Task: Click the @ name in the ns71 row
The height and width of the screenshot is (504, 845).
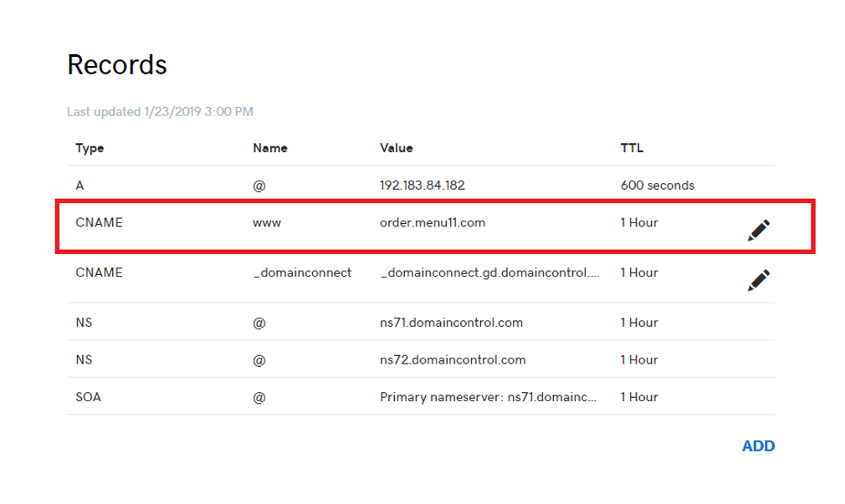Action: tap(259, 323)
